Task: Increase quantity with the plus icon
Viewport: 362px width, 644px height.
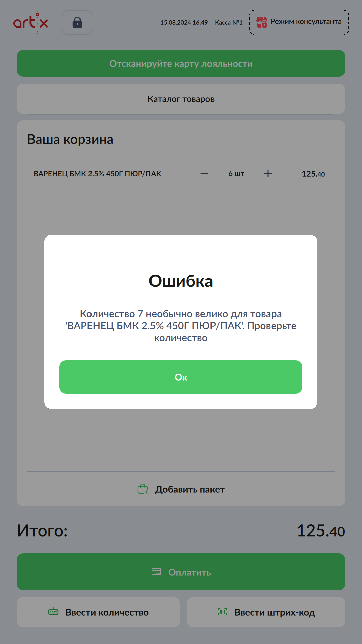Action: tap(268, 173)
